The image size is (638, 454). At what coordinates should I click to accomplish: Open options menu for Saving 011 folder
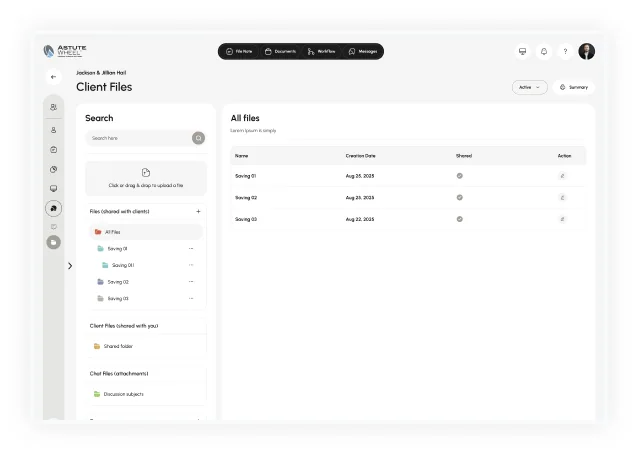[191, 265]
